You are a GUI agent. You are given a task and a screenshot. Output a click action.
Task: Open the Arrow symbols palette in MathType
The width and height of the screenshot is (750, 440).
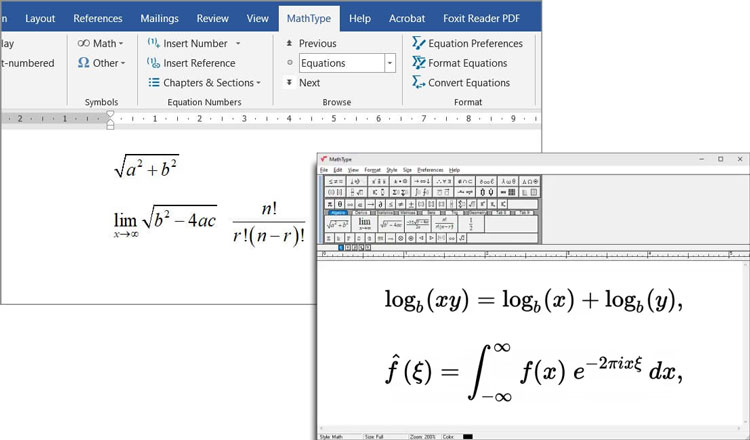tap(421, 181)
